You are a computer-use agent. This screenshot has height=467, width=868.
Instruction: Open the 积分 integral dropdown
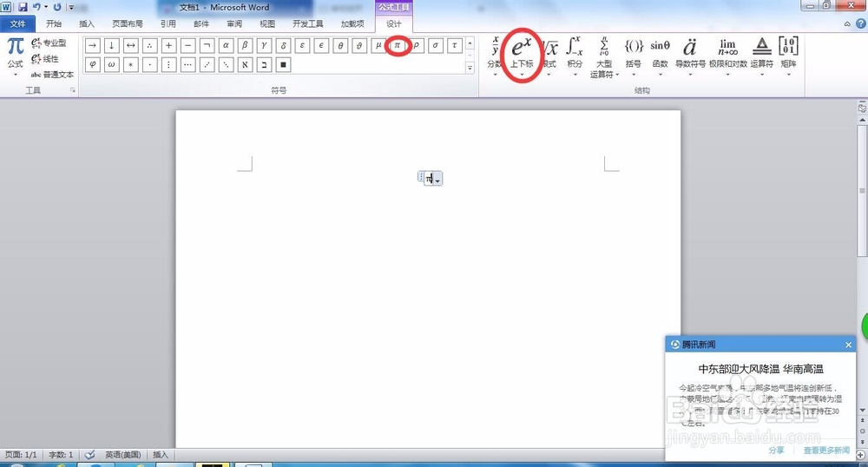click(x=575, y=56)
